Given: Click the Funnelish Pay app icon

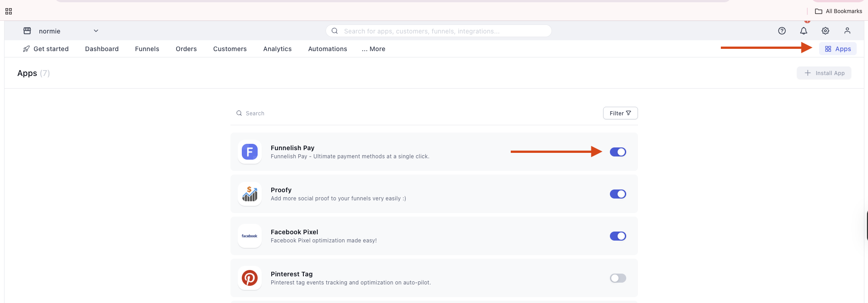Looking at the screenshot, I should [249, 152].
